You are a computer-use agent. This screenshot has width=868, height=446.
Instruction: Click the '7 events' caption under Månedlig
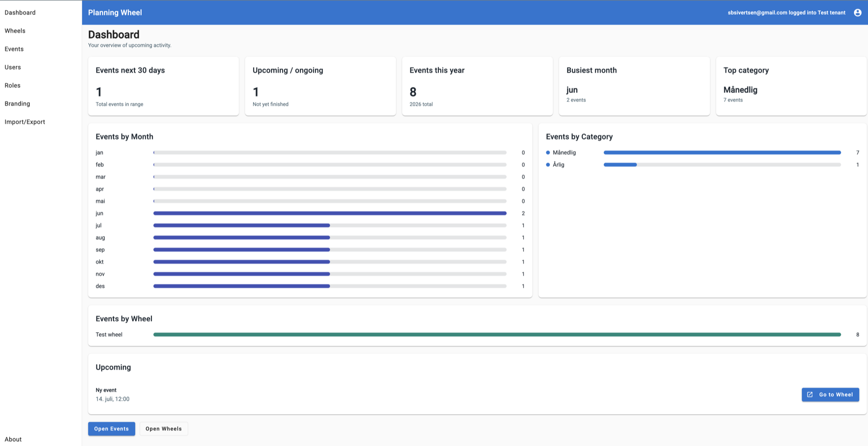point(733,100)
